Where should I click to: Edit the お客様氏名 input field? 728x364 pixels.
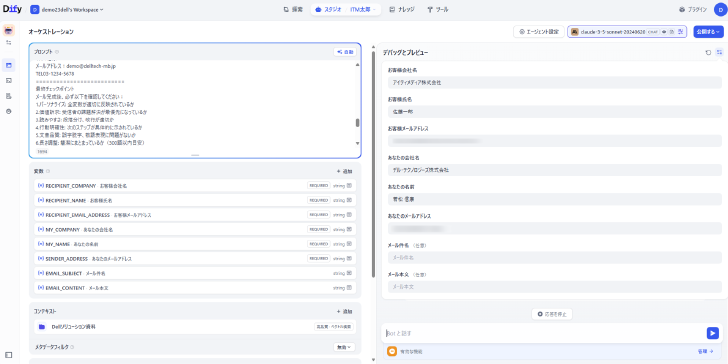coord(555,111)
